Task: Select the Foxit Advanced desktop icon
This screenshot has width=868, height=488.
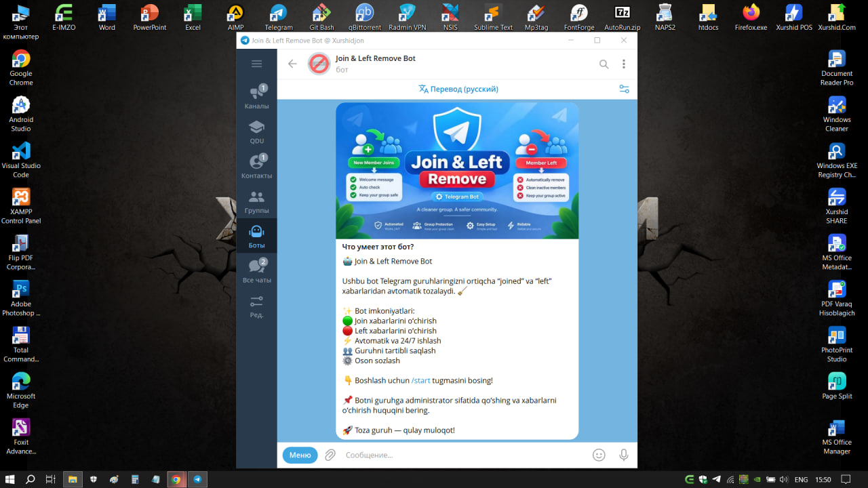Action: 21,437
